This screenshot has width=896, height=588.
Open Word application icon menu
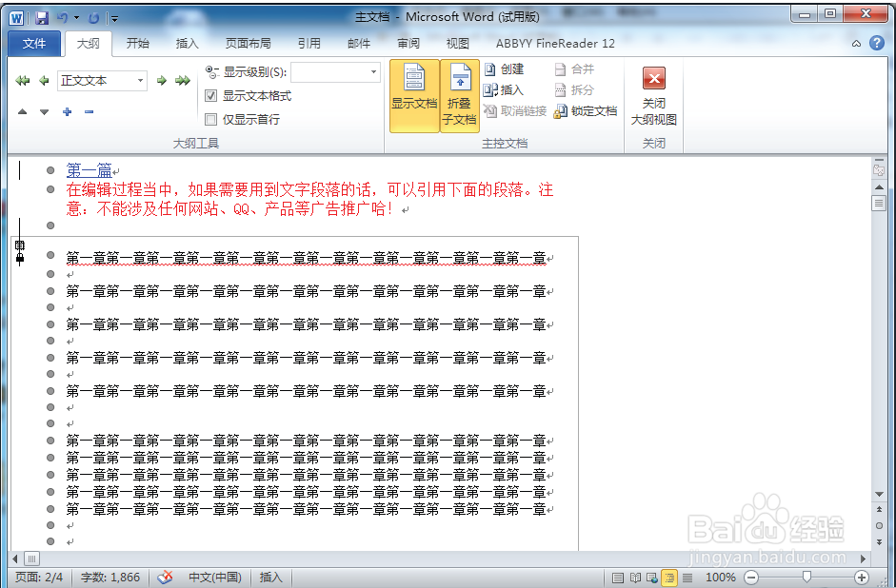tap(16, 18)
